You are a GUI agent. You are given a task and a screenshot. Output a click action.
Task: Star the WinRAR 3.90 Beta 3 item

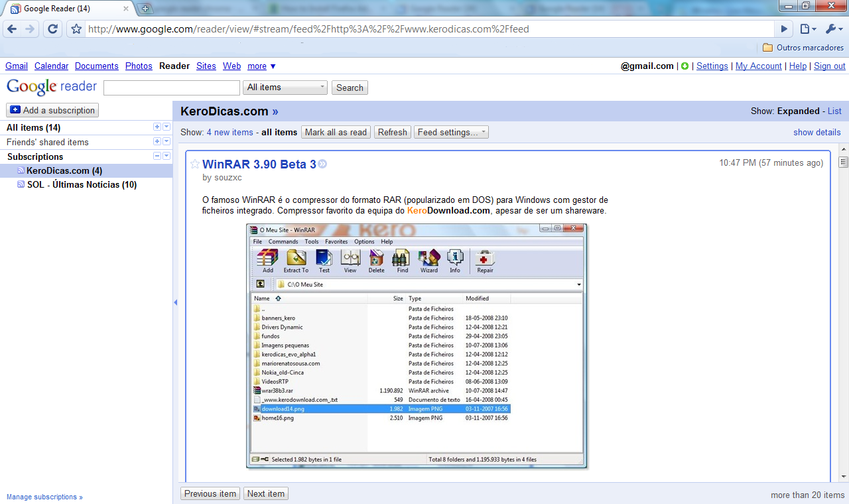pos(195,164)
